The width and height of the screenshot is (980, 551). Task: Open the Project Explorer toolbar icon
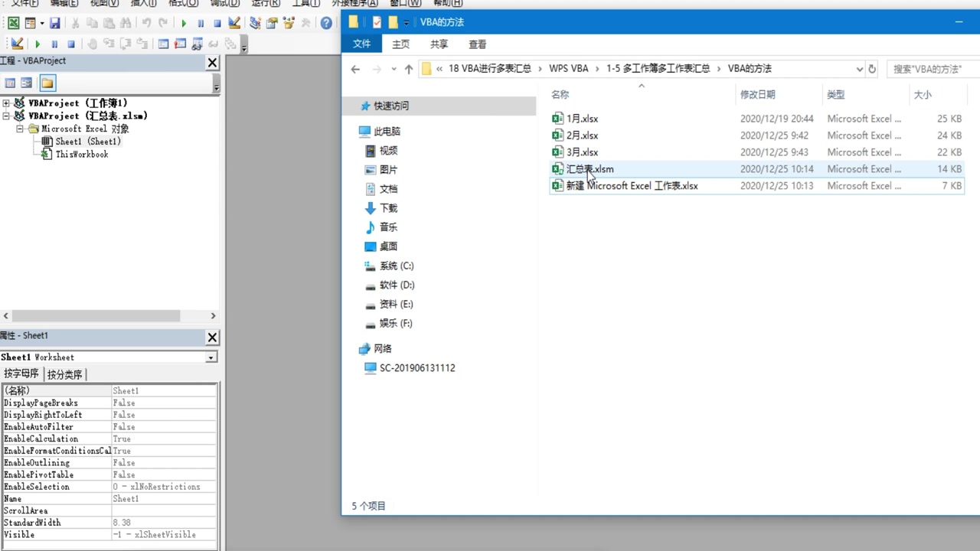255,24
